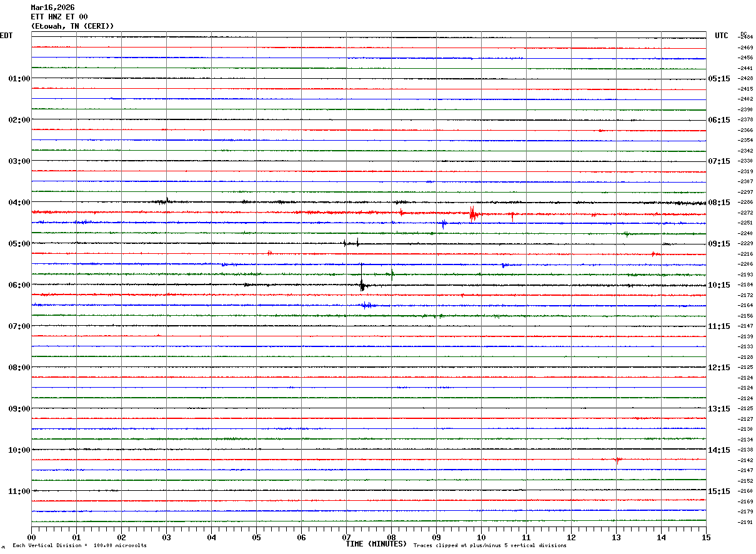Pick the DC offset value -2251

click(745, 223)
